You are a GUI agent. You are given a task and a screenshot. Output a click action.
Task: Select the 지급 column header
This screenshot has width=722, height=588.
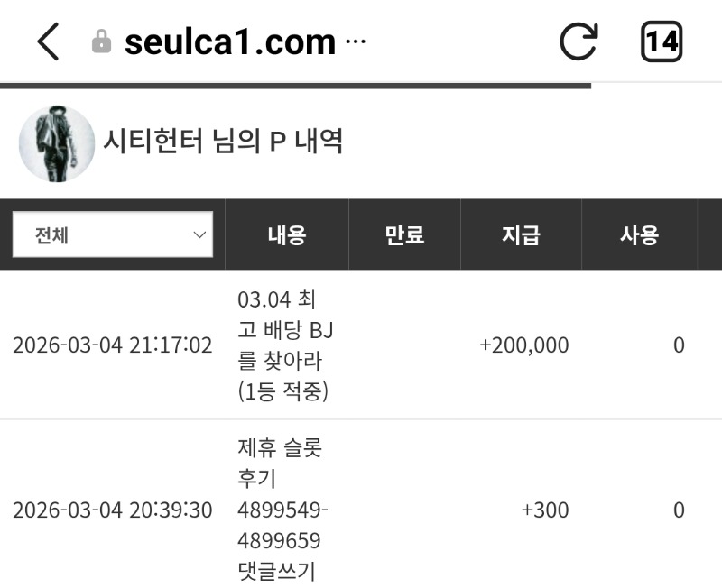coord(521,235)
